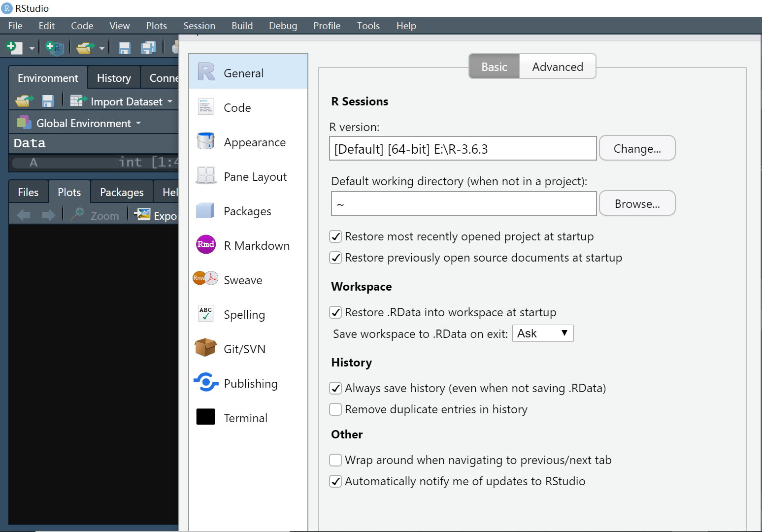Click the Save All documents icon
Image resolution: width=762 pixels, height=532 pixels.
click(148, 48)
